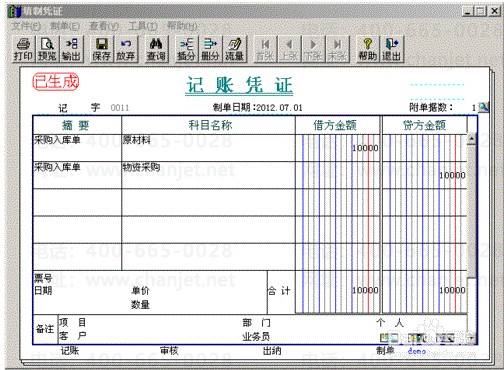504x370 pixels.
Task: Exit via the 退出 toolbar icon
Action: point(392,49)
